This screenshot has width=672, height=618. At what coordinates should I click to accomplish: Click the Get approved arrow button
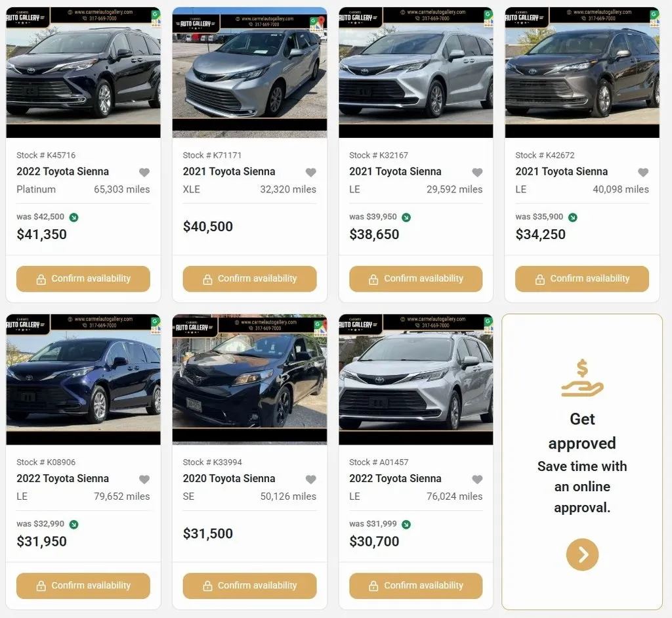(x=582, y=555)
